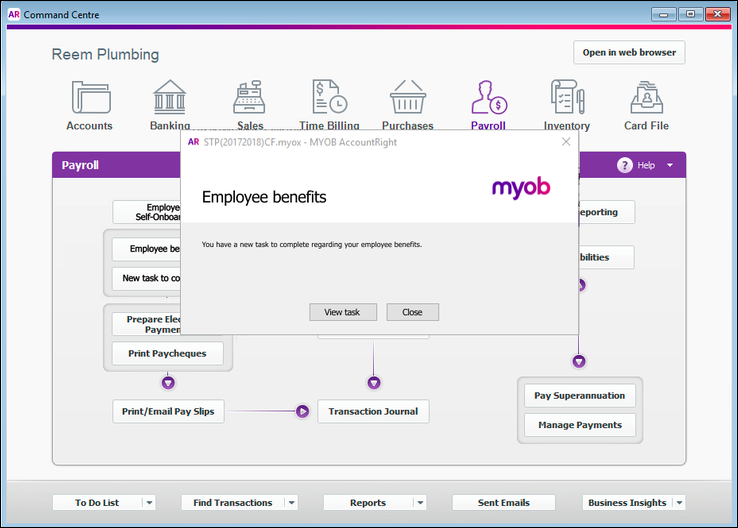This screenshot has width=738, height=528.
Task: Click arrow marker above Transaction Journal
Action: 374,383
